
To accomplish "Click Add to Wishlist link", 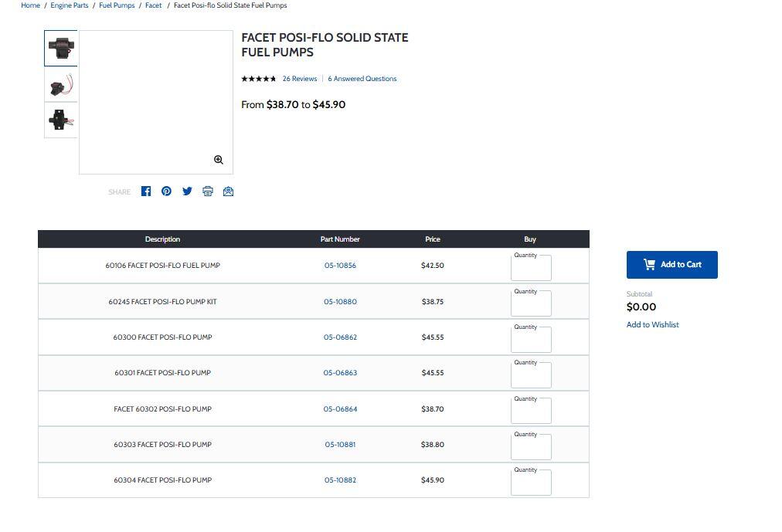I will (652, 325).
